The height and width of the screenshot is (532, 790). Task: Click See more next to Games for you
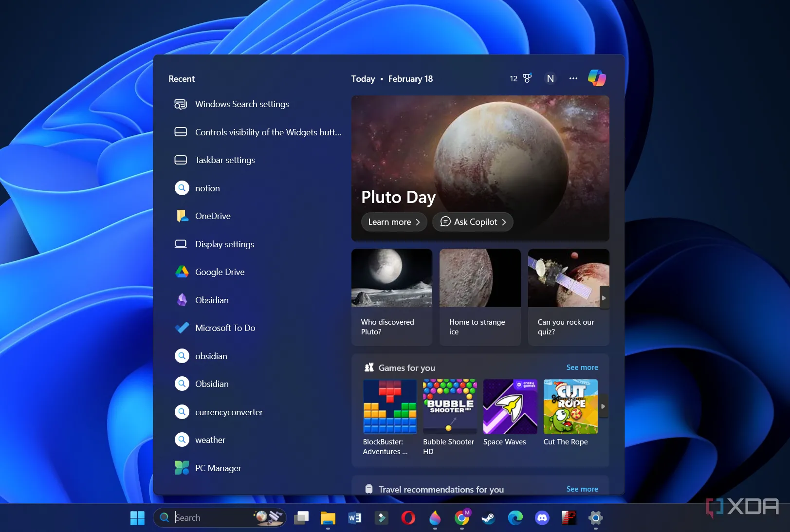click(x=582, y=367)
